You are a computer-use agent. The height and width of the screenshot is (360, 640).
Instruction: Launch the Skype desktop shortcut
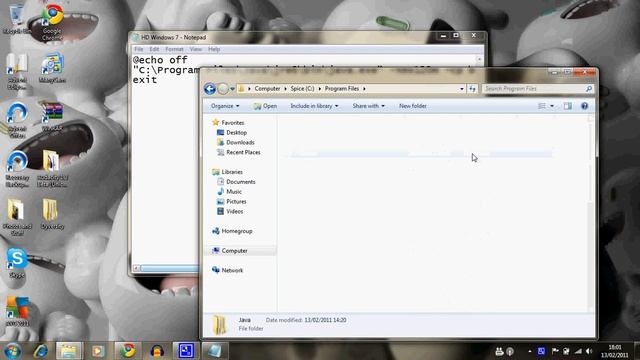click(17, 263)
